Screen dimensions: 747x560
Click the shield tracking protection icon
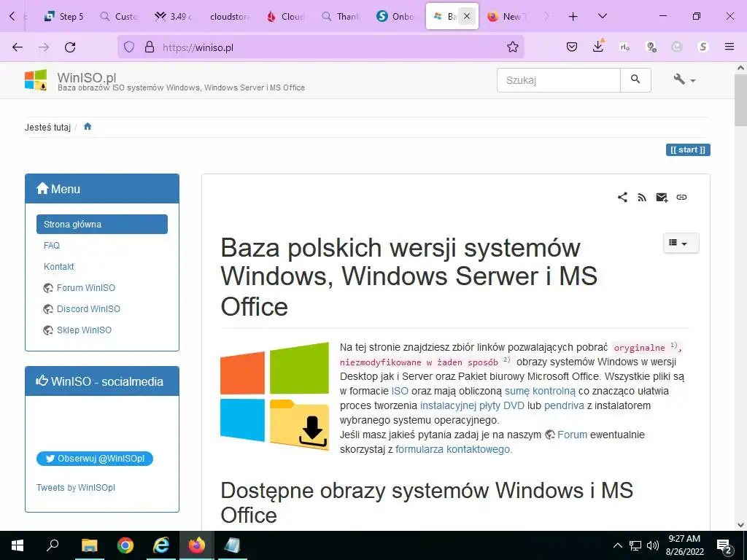[x=129, y=47]
